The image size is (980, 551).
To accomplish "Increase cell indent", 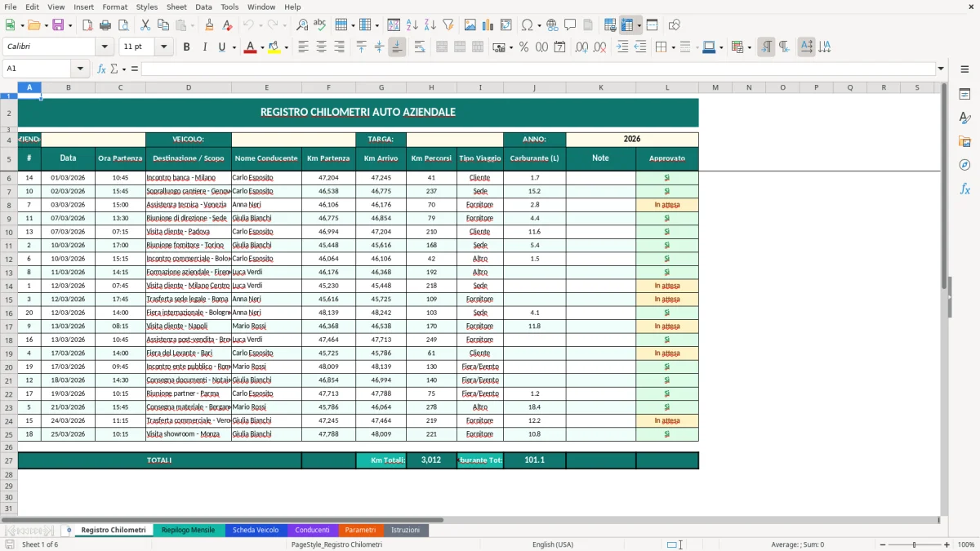I will (622, 47).
